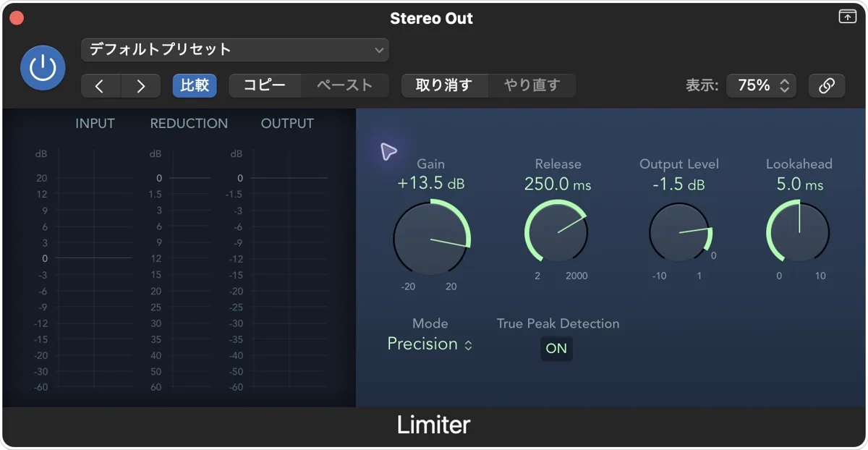
Task: Click the Mode label
Action: pyautogui.click(x=430, y=323)
